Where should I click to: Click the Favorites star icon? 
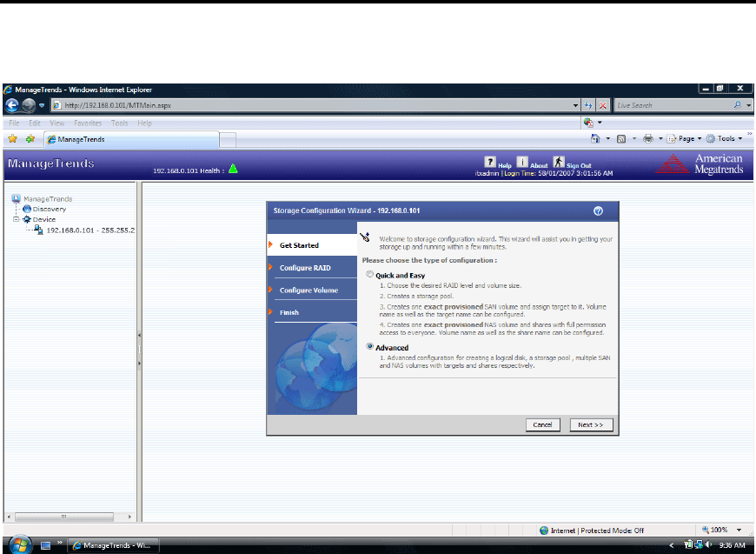12,138
